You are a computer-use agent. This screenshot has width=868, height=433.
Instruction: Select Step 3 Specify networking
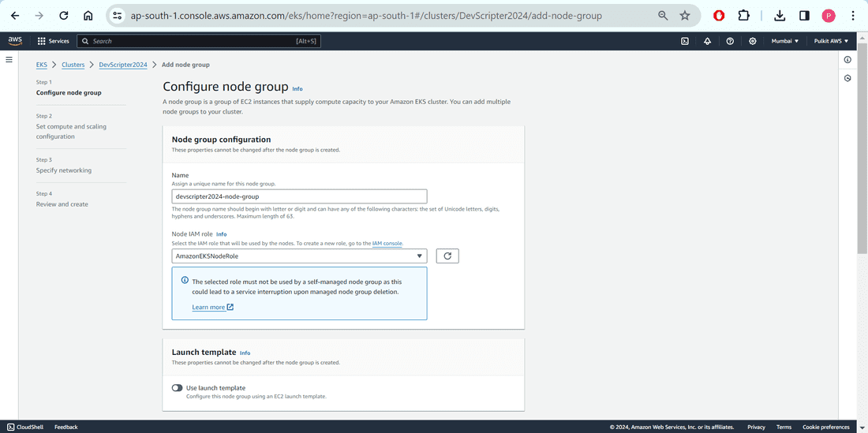[x=64, y=170]
